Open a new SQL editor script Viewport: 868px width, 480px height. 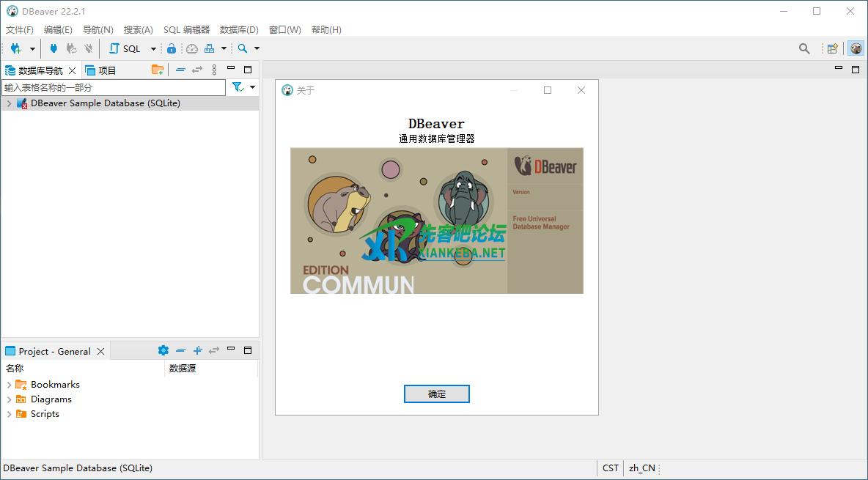(x=125, y=48)
